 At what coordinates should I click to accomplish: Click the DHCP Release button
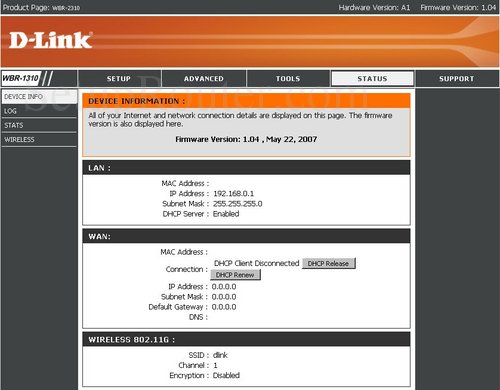(x=329, y=263)
